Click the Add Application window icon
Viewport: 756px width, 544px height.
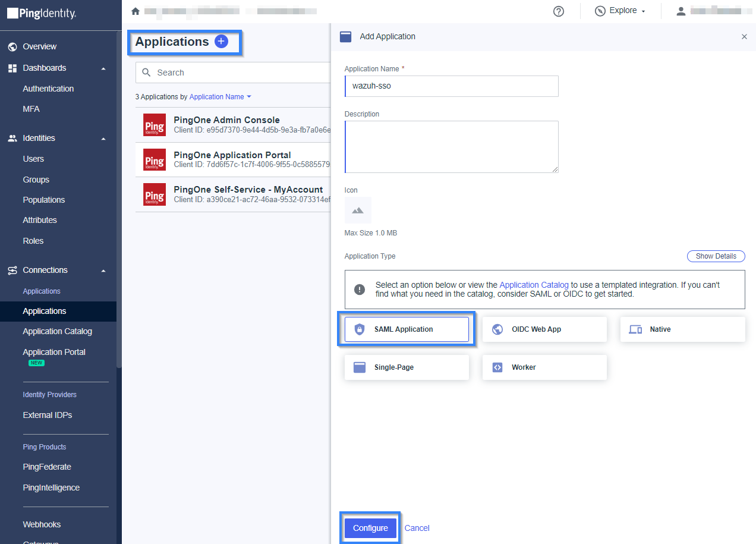point(345,37)
